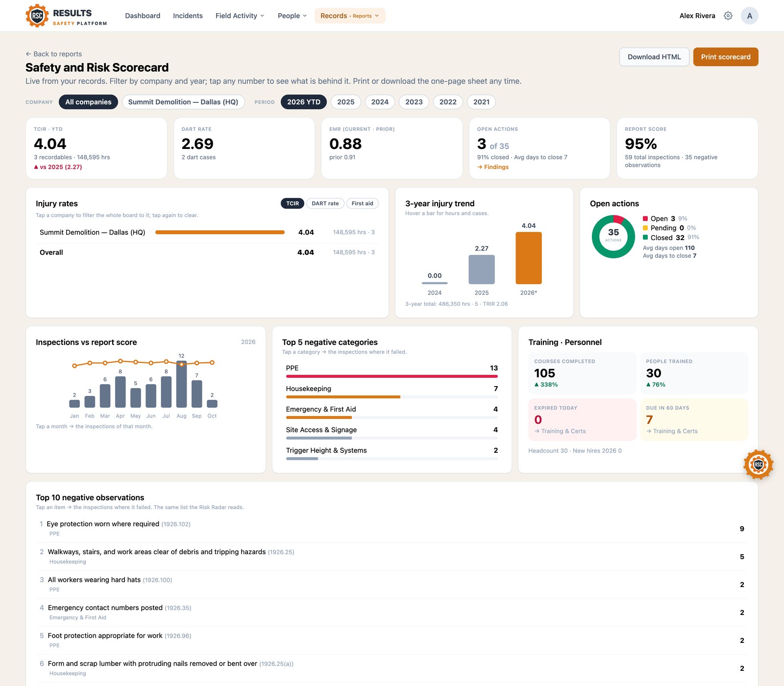Open the Records · Reports dropdown
784x686 pixels.
click(350, 16)
